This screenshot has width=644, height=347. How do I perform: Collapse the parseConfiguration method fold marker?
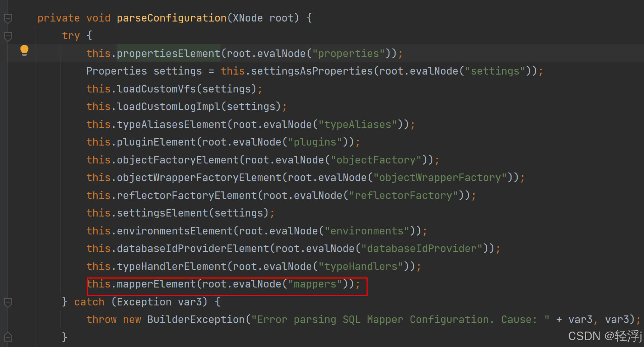pos(8,18)
